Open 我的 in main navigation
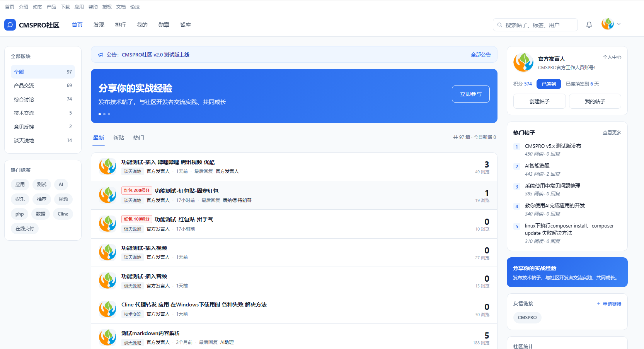 142,25
